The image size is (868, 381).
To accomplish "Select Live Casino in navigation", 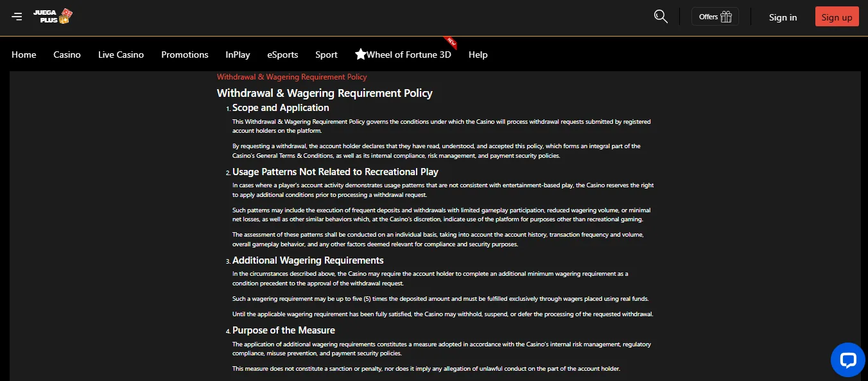I will [121, 55].
